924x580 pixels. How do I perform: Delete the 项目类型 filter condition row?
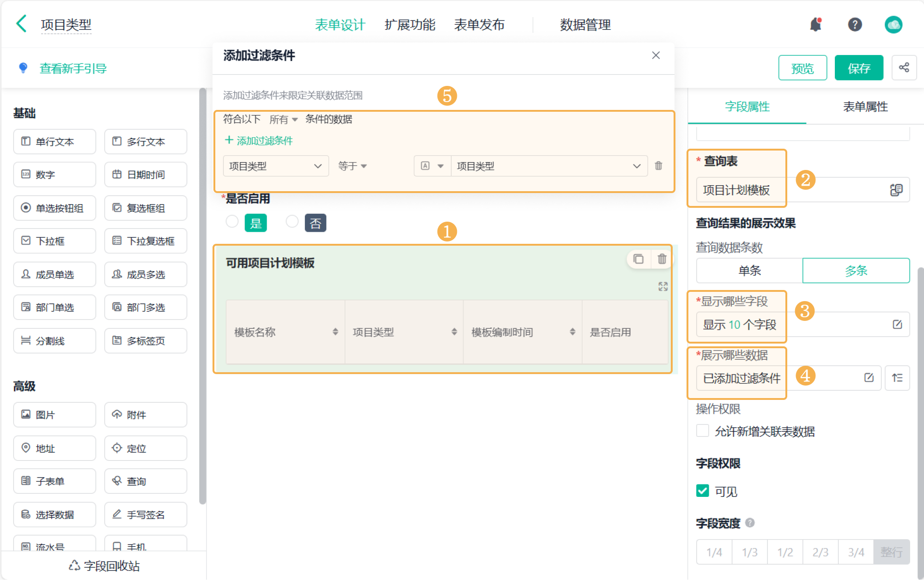[658, 166]
